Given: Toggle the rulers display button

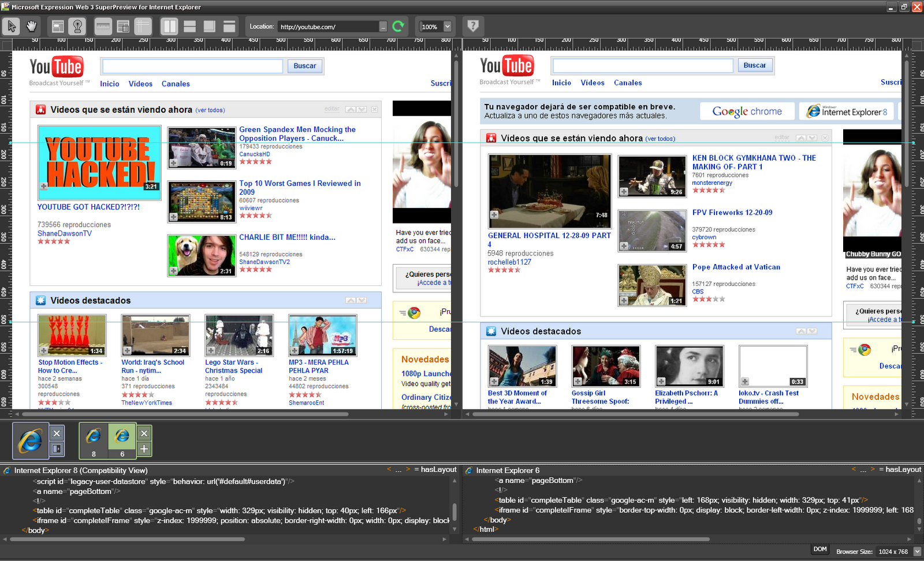Looking at the screenshot, I should tap(103, 26).
